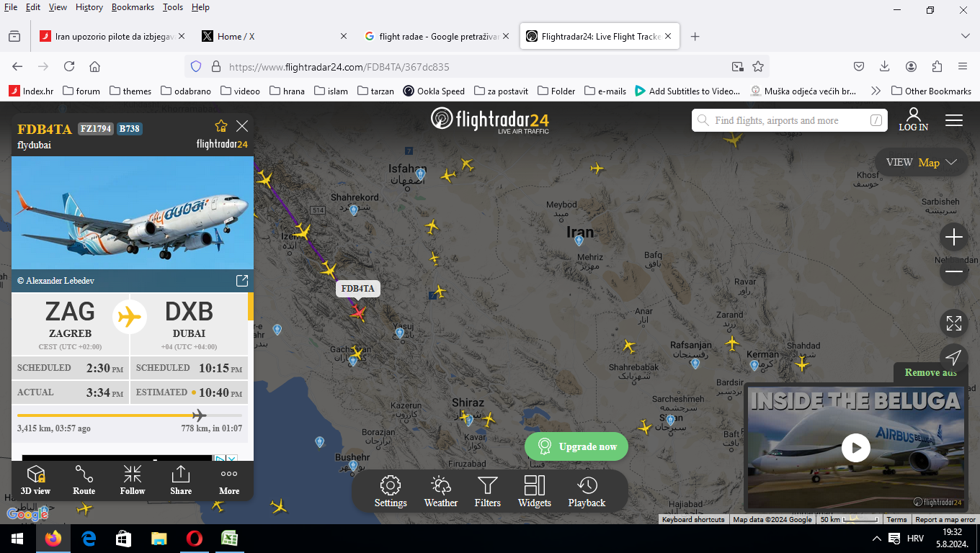Show more bookmarks chevron
The image size is (980, 553).
[x=876, y=91]
